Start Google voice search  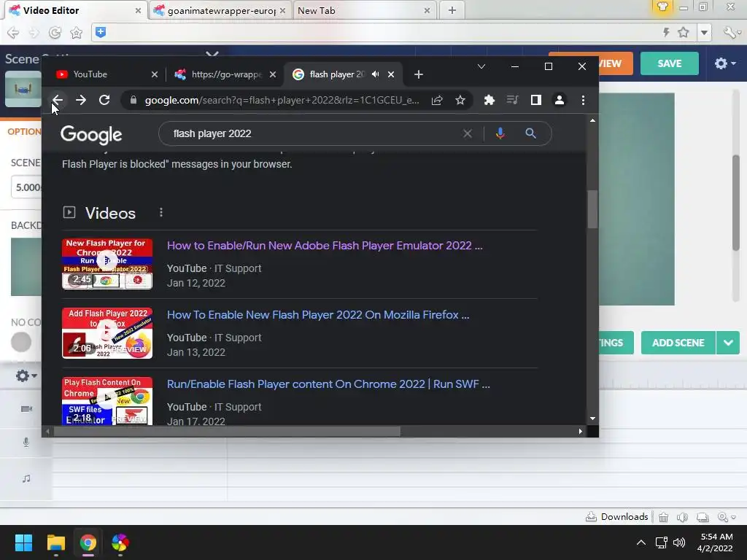[x=500, y=134]
